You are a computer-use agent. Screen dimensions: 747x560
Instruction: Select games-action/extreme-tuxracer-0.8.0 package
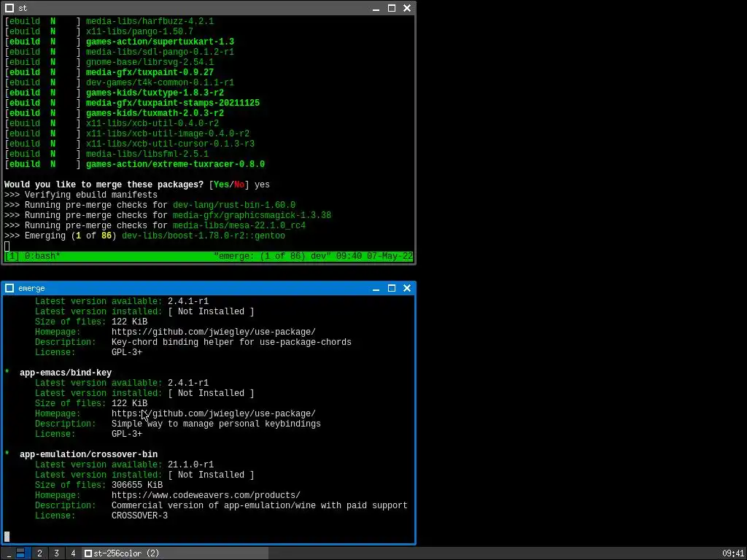(175, 164)
